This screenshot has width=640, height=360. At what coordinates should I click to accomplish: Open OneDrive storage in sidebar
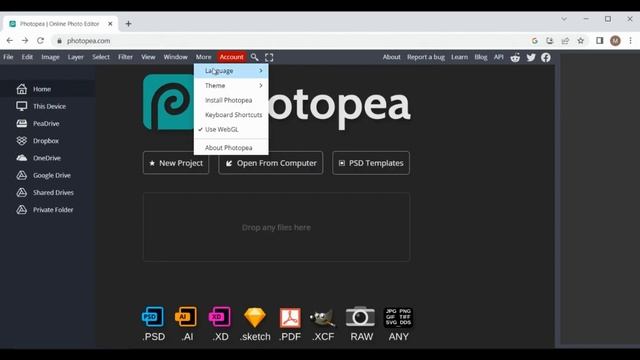pos(47,158)
